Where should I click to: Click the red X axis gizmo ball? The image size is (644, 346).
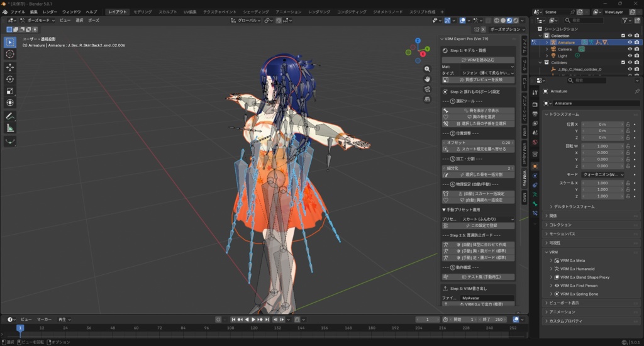pos(423,54)
